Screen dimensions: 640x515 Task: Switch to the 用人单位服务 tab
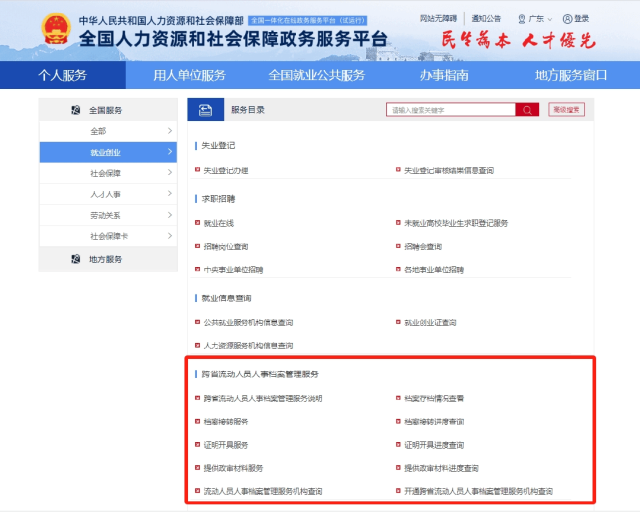tap(189, 76)
